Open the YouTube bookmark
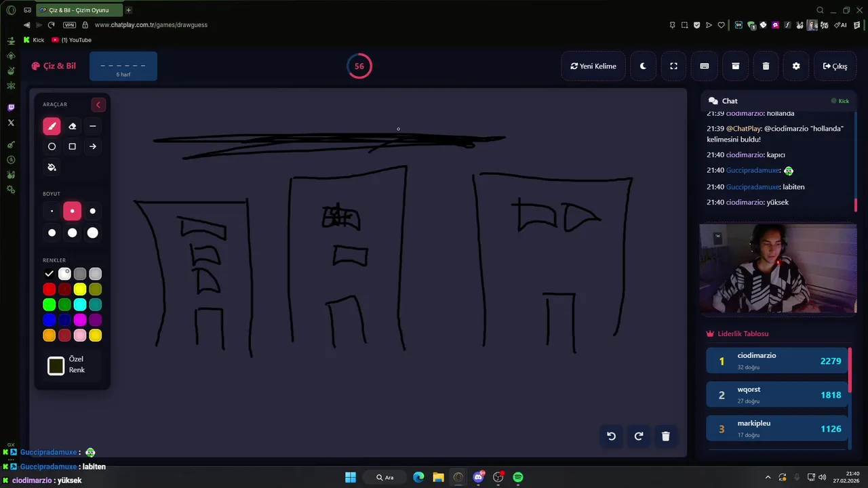Screen dimensions: 868x488 pos(72,40)
